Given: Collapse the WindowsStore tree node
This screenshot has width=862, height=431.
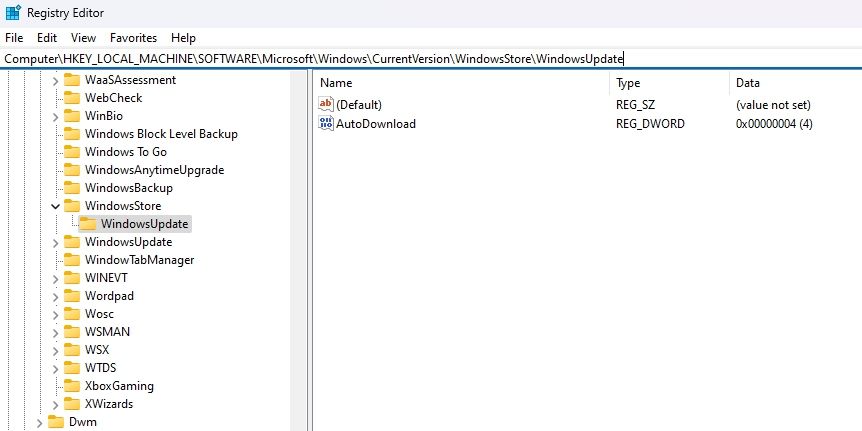Looking at the screenshot, I should point(55,206).
